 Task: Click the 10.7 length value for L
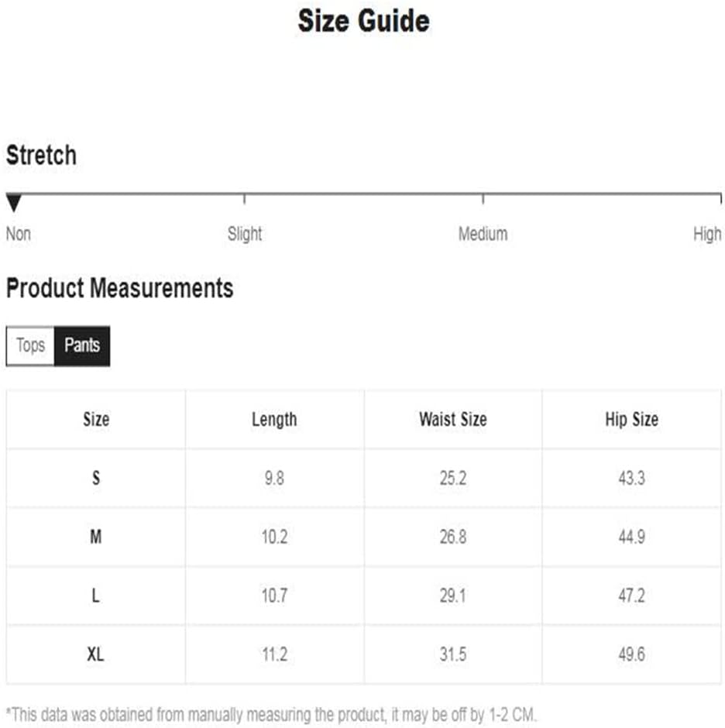pyautogui.click(x=274, y=596)
